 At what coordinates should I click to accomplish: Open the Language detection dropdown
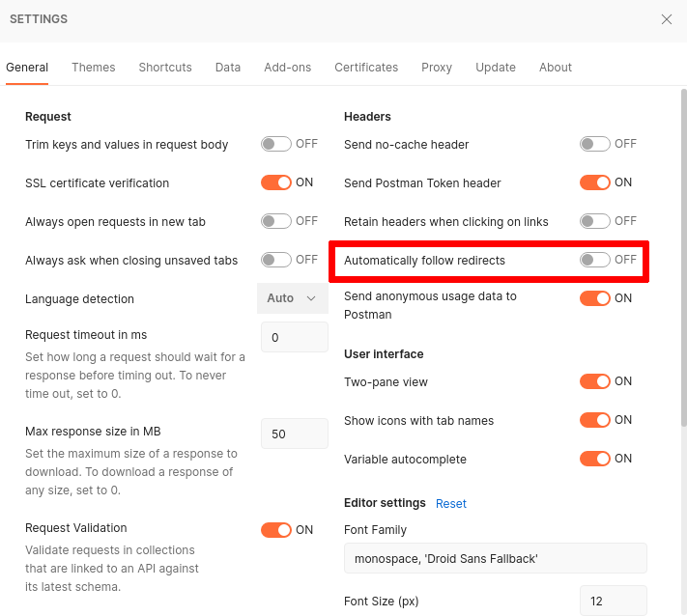tap(292, 298)
